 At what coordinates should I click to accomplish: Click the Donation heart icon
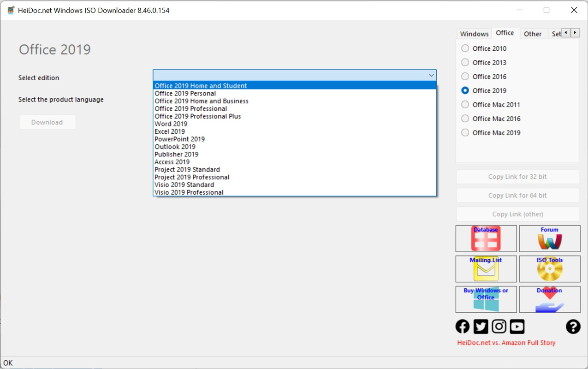[550, 299]
